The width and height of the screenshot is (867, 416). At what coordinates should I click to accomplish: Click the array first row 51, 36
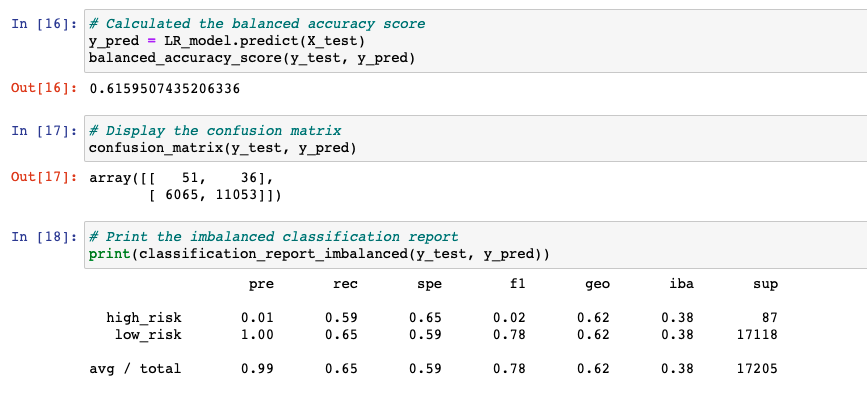(x=181, y=178)
